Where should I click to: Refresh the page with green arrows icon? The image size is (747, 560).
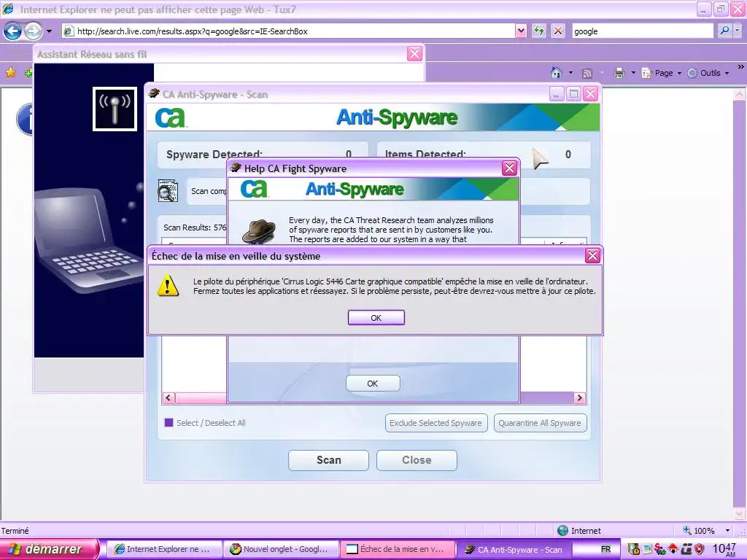tap(539, 31)
